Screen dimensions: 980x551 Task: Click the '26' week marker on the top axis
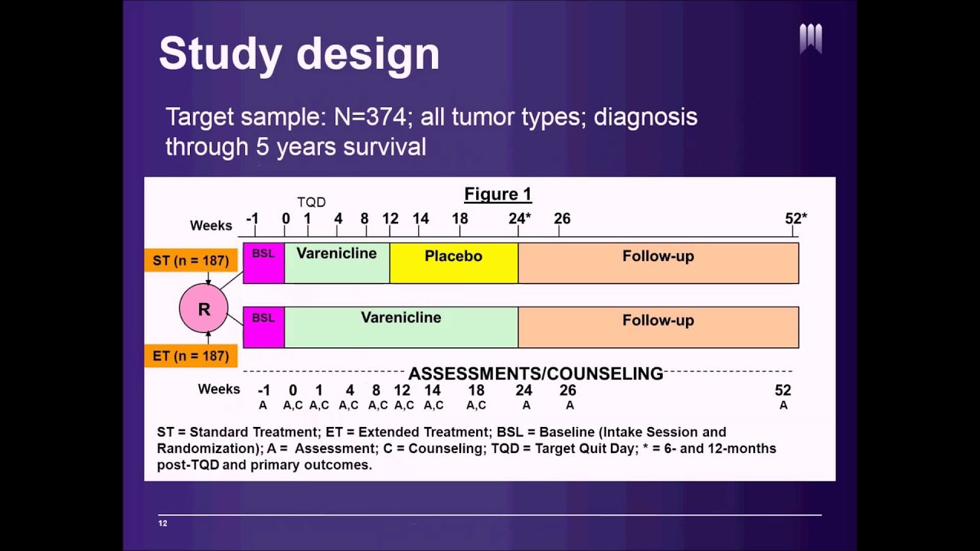point(562,219)
